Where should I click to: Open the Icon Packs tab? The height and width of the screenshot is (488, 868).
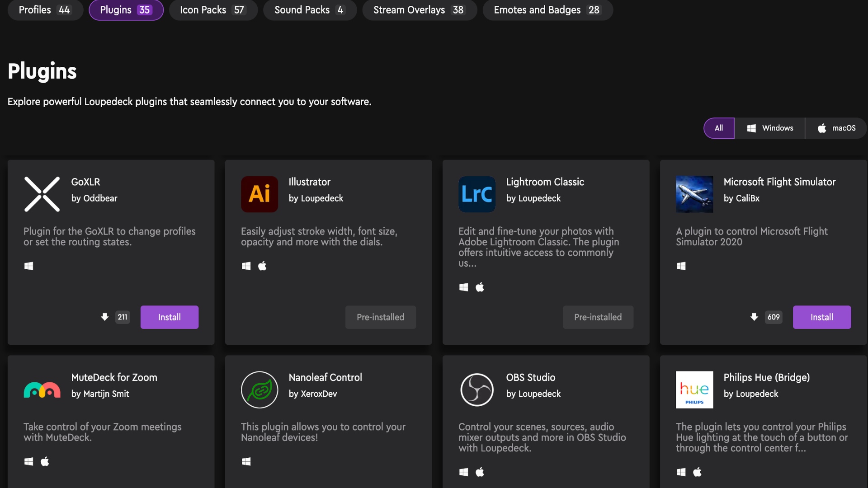click(x=212, y=10)
